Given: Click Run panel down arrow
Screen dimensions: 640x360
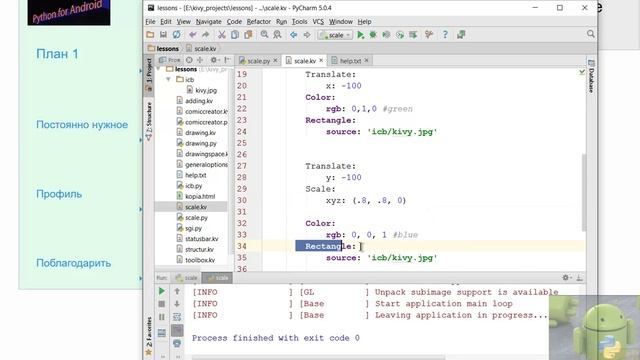Looking at the screenshot, I should (x=177, y=304).
